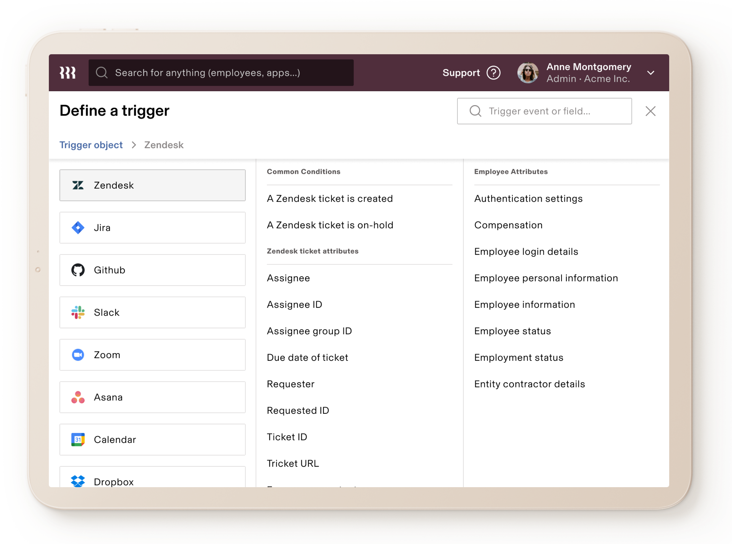This screenshot has height=560, width=732.
Task: Expand Employee personal information attribute
Action: click(x=546, y=278)
